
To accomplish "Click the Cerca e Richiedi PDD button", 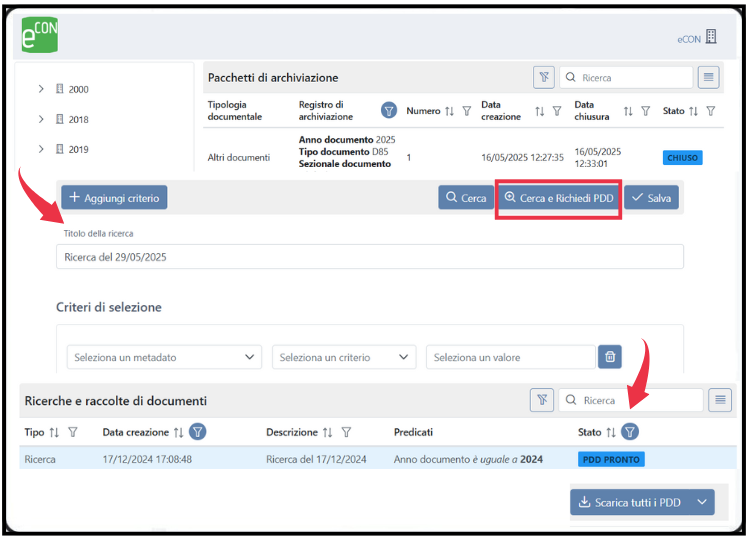I will coord(559,198).
